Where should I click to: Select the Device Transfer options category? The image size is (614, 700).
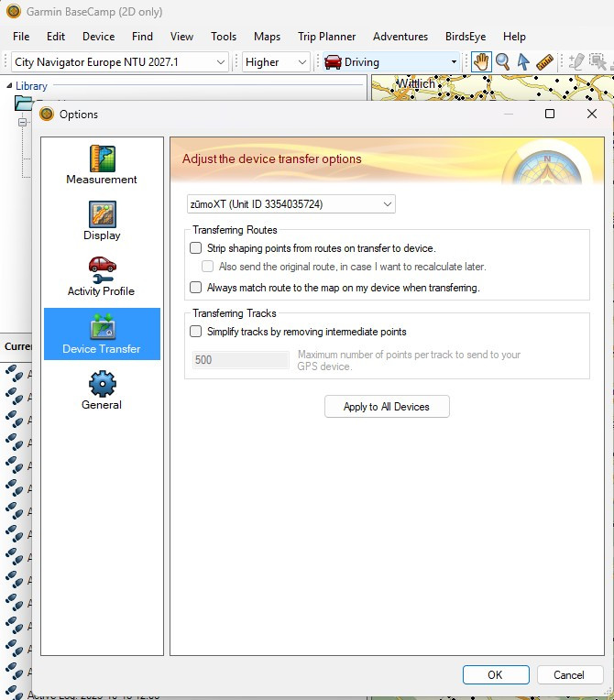pos(102,334)
